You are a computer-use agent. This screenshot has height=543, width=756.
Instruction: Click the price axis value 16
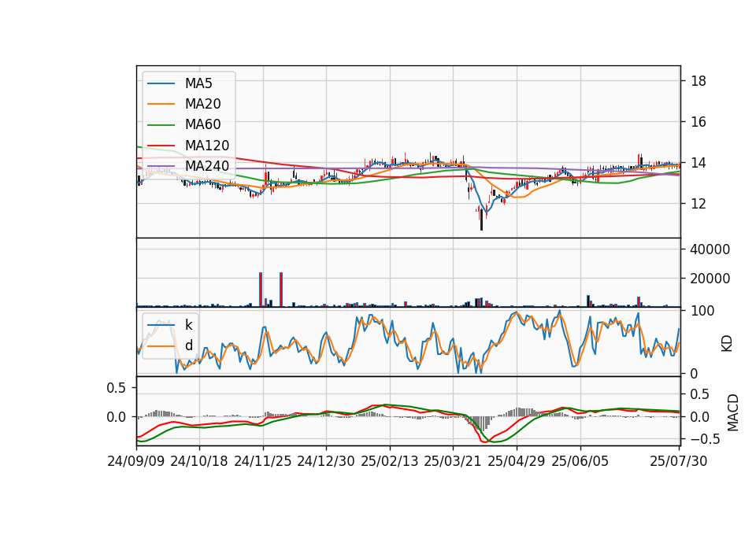(699, 122)
